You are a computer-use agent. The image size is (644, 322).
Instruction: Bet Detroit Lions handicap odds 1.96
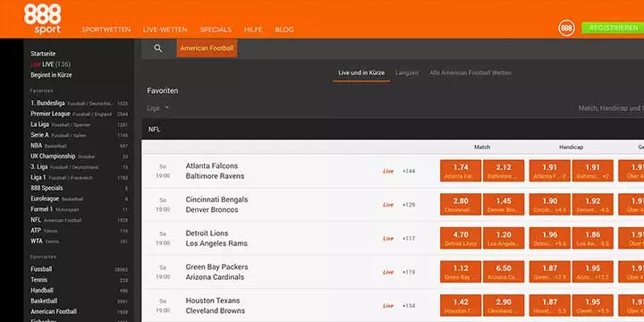(x=549, y=238)
